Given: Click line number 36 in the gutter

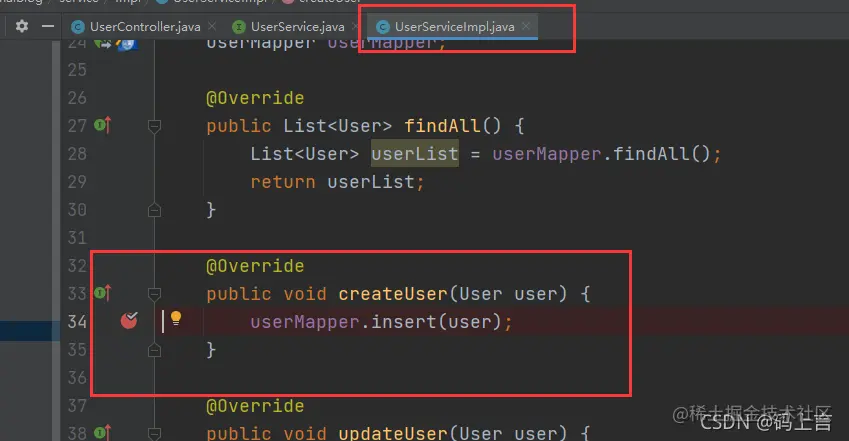Looking at the screenshot, I should [x=77, y=378].
